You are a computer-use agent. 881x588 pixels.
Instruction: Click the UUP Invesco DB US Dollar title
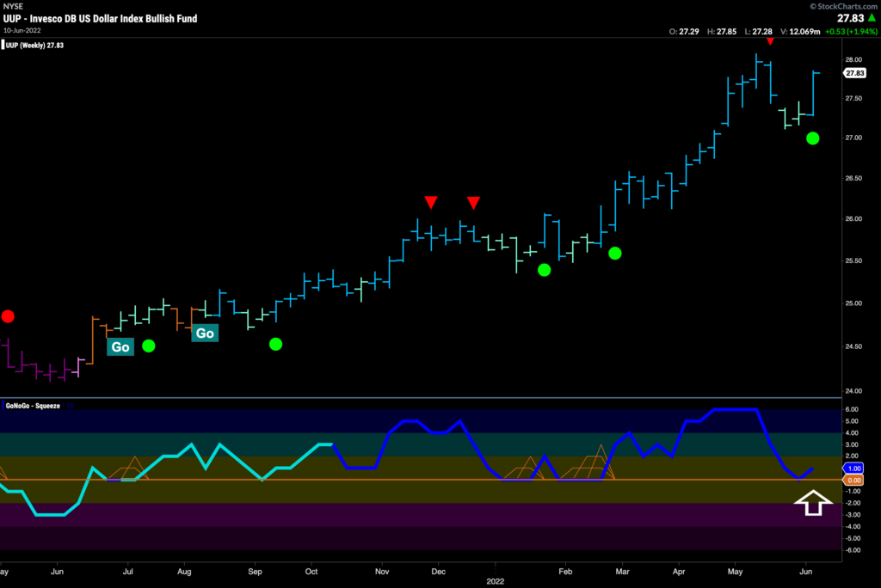tap(100, 19)
